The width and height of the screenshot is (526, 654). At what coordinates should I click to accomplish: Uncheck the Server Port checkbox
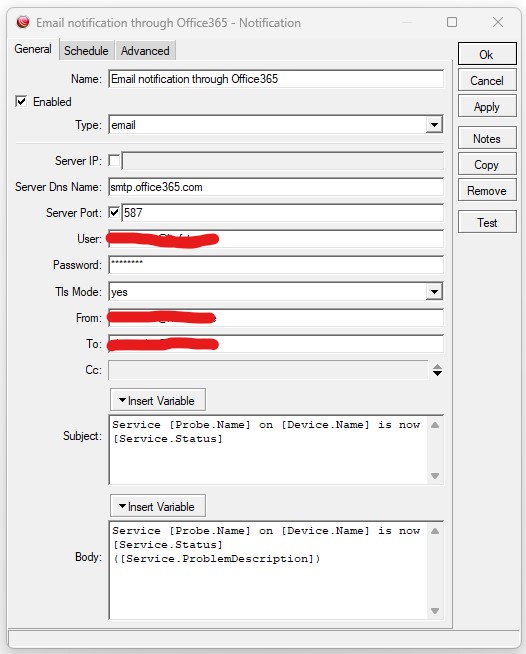[114, 213]
